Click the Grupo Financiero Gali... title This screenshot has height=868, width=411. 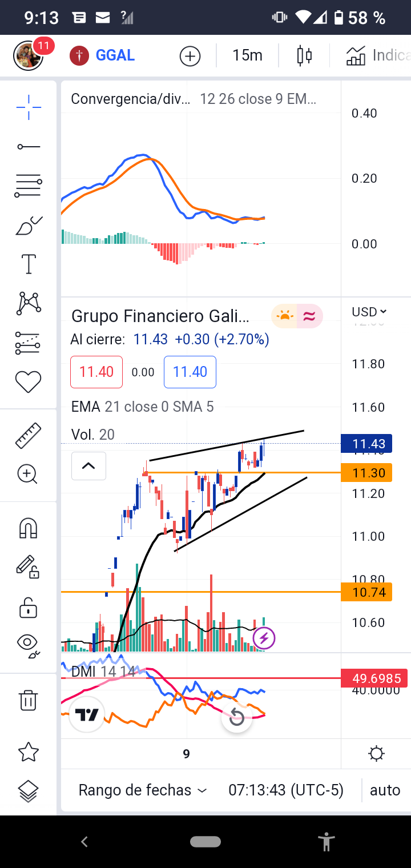pos(160,316)
